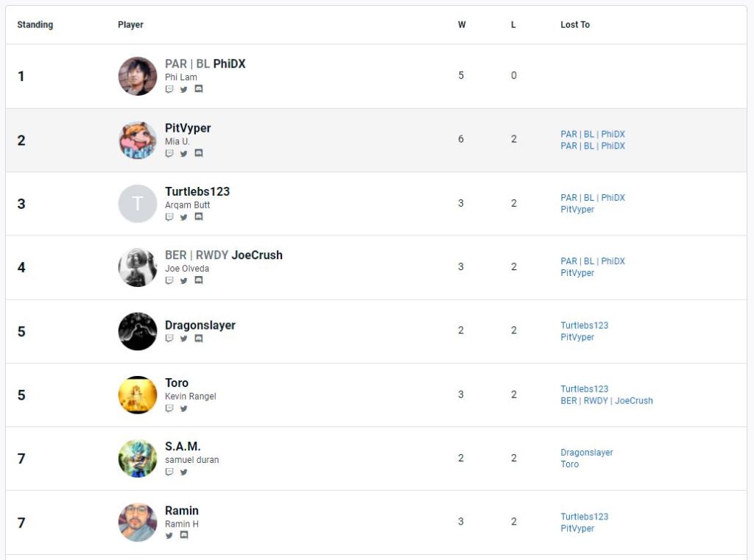Open S.A.M.'s Twitter icon
This screenshot has width=754, height=560.
[184, 472]
